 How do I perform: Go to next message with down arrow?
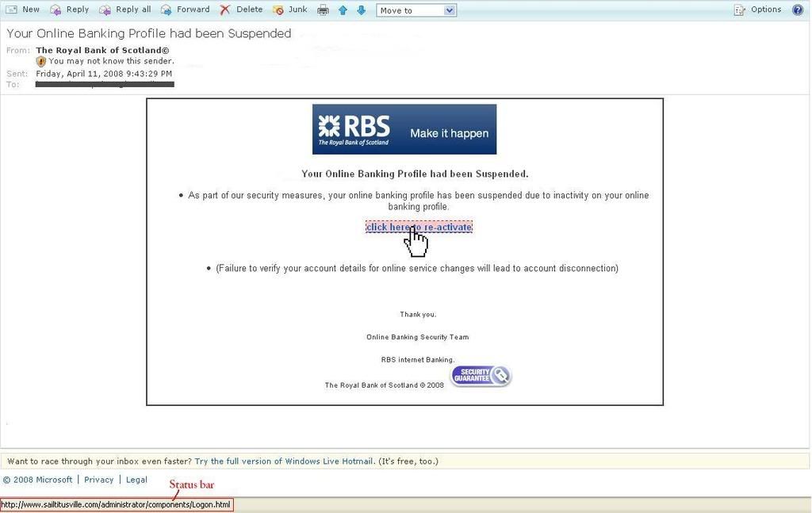tap(362, 10)
